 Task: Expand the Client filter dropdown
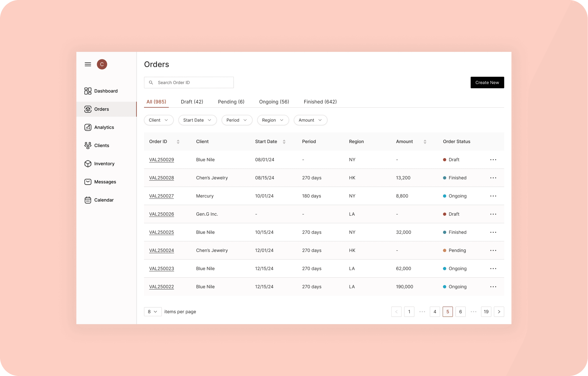point(159,120)
